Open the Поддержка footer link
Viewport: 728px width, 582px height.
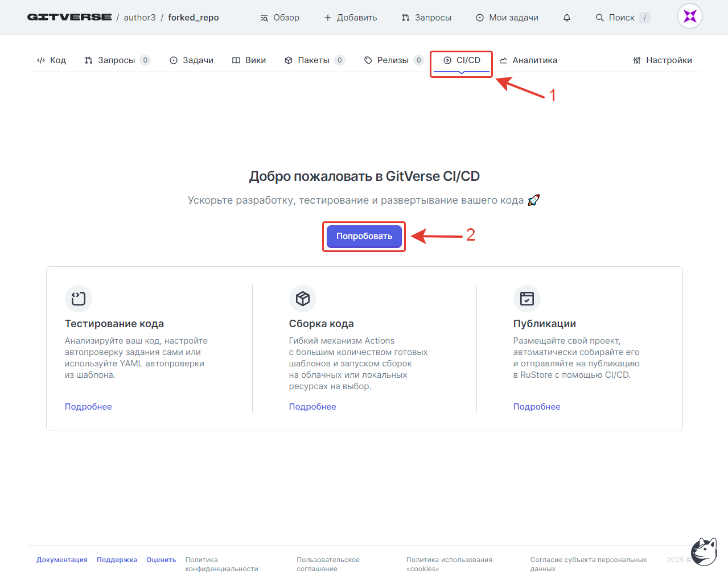(x=117, y=560)
